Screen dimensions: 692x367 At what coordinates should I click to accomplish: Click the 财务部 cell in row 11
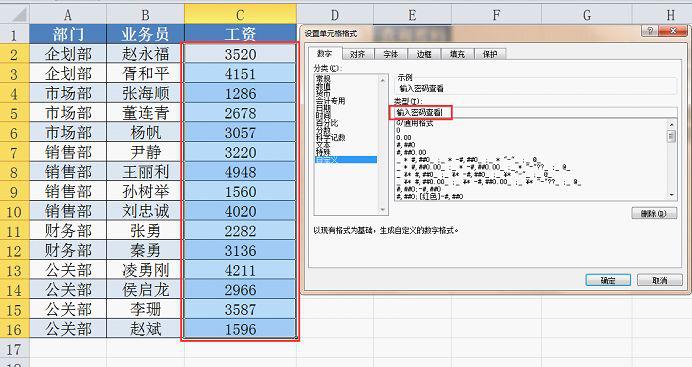pos(68,230)
